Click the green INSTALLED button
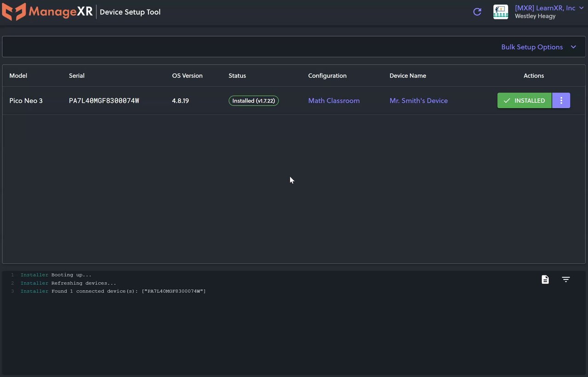588x377 pixels. pyautogui.click(x=525, y=101)
